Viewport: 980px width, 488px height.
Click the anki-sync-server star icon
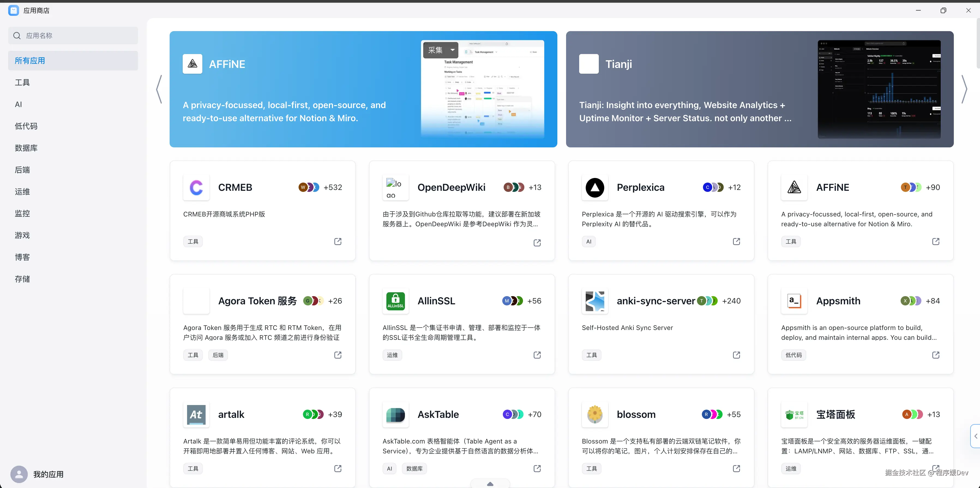tap(595, 301)
